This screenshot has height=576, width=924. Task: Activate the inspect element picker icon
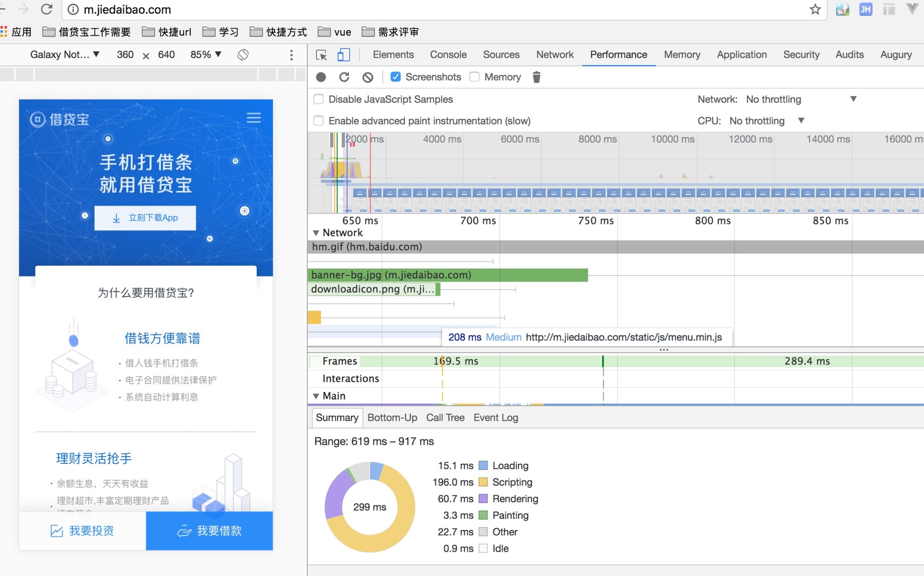click(321, 55)
